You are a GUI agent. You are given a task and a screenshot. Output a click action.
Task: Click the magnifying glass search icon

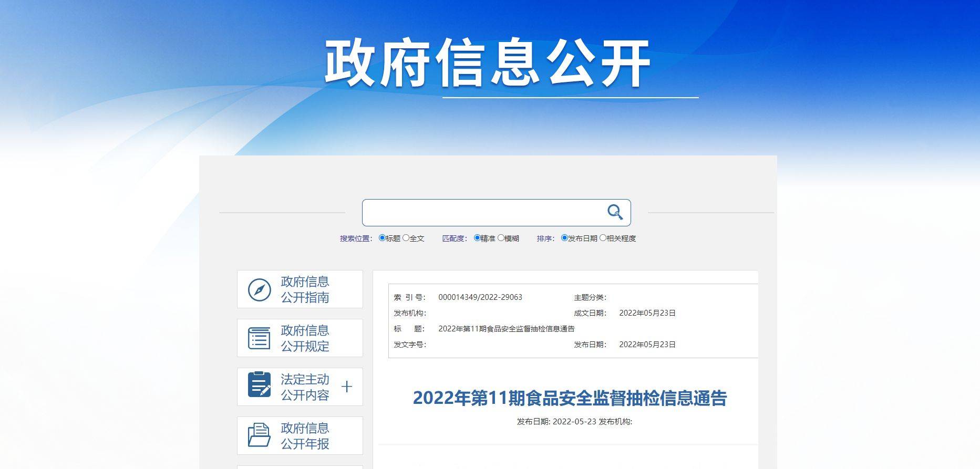click(x=615, y=212)
